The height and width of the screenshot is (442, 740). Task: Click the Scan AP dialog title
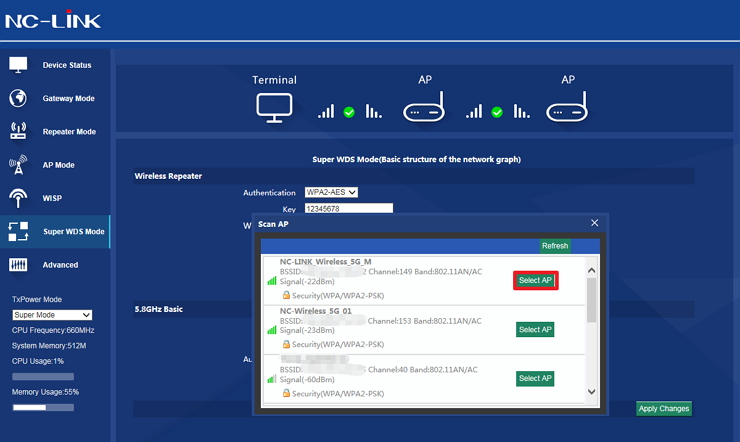pyautogui.click(x=273, y=224)
